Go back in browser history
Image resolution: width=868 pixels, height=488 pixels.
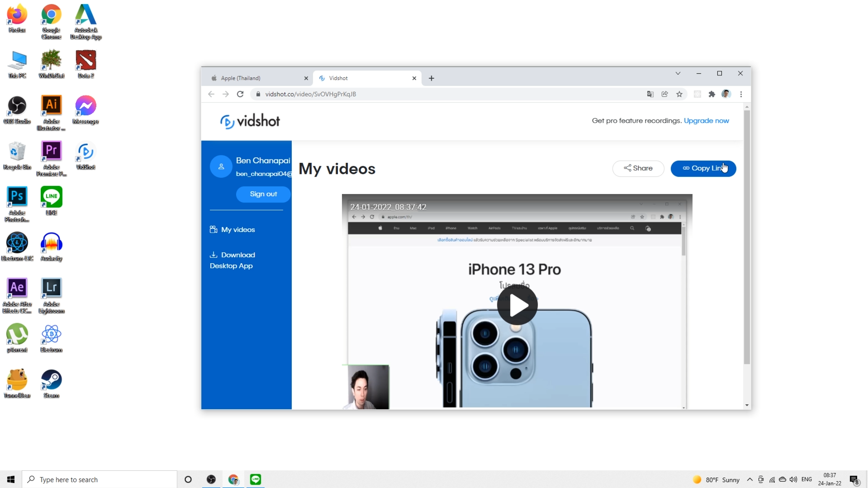211,94
